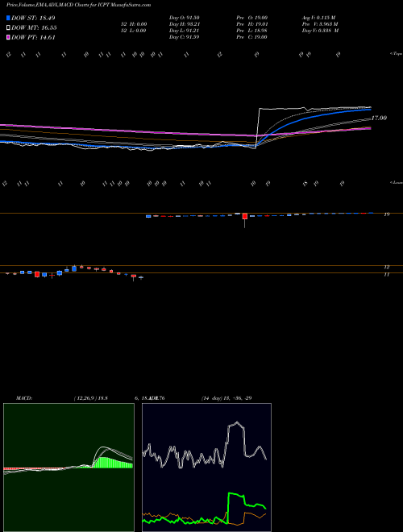Click the magenta DOW PT legend swatch
Screen dimensions: 403x532
coord(9,38)
